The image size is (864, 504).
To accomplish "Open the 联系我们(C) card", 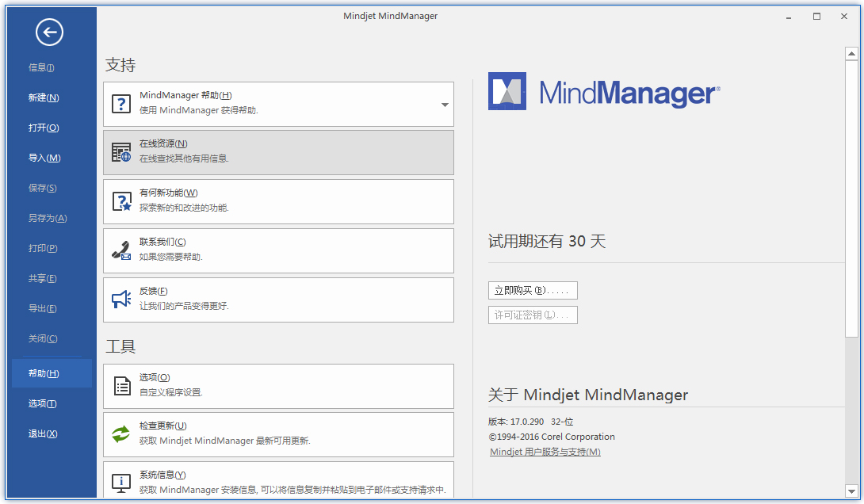I will point(278,250).
